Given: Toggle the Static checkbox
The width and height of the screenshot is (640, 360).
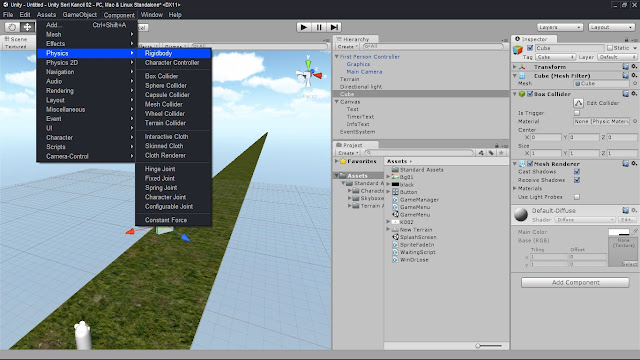Looking at the screenshot, I should [610, 48].
